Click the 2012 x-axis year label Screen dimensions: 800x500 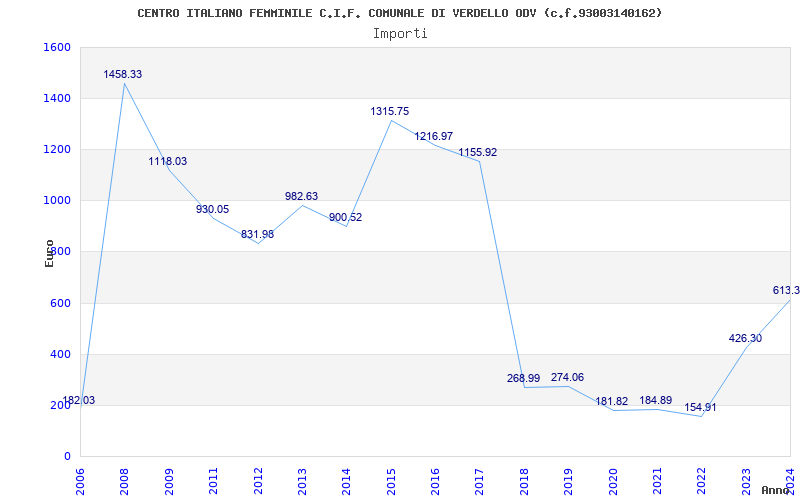click(x=258, y=481)
